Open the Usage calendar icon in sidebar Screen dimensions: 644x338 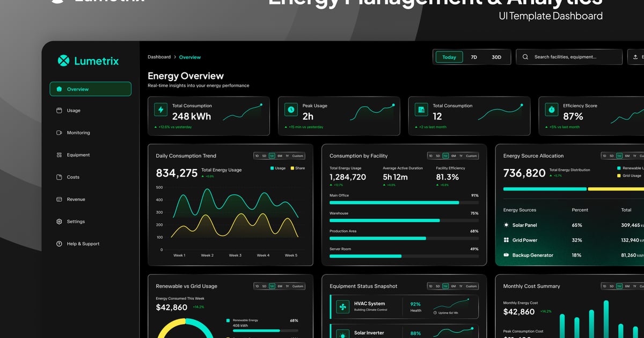click(59, 111)
